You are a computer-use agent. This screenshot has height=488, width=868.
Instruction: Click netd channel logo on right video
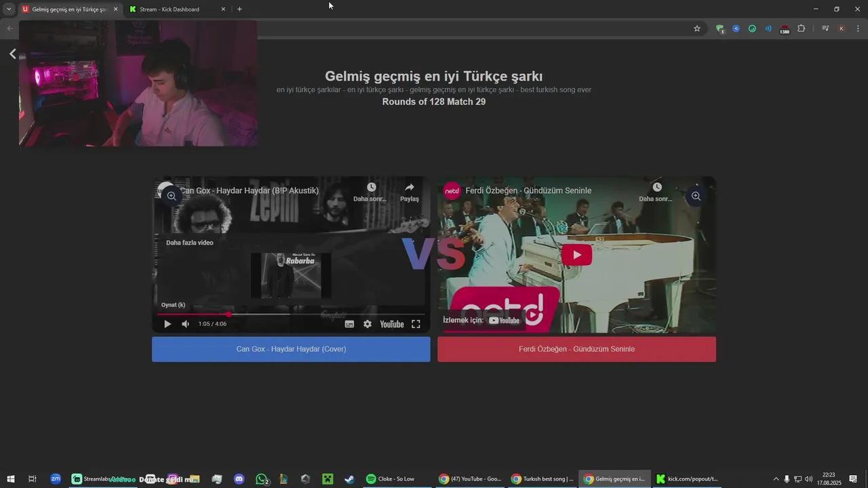(452, 190)
